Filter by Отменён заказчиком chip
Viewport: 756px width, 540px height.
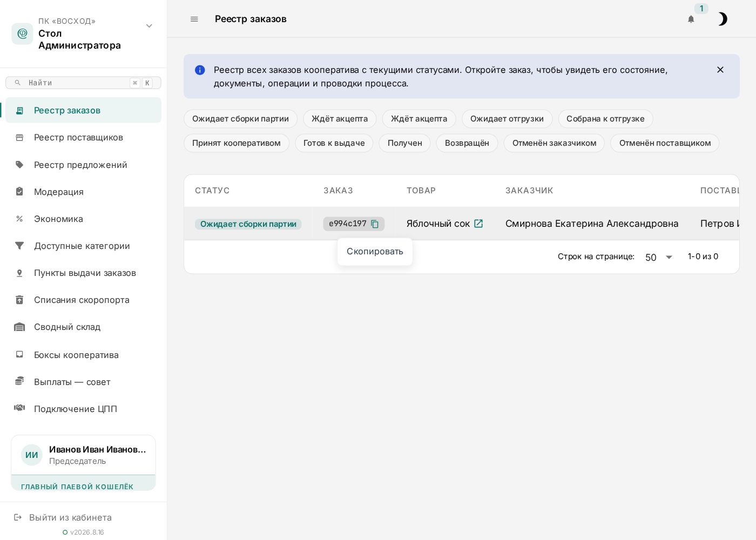click(x=555, y=143)
